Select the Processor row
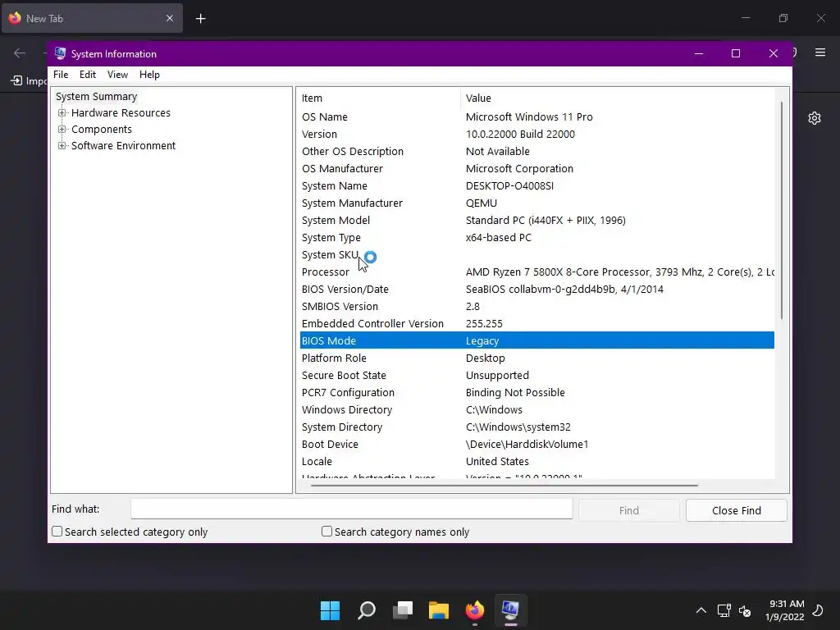Image resolution: width=840 pixels, height=630 pixels. [536, 272]
